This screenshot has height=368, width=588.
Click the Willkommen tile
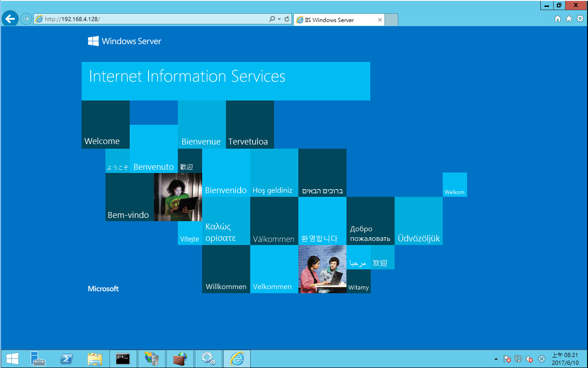point(226,269)
